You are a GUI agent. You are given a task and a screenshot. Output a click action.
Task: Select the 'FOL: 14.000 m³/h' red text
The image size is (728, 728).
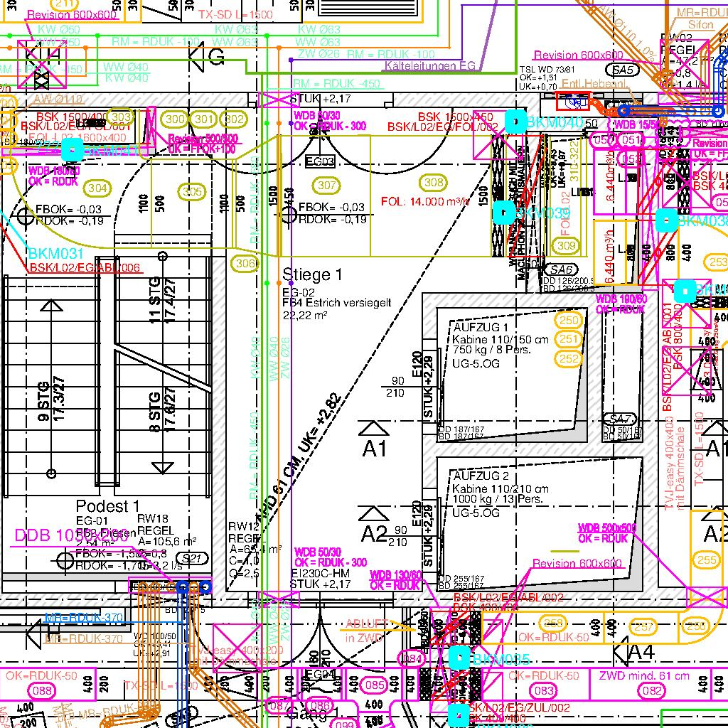click(x=425, y=202)
